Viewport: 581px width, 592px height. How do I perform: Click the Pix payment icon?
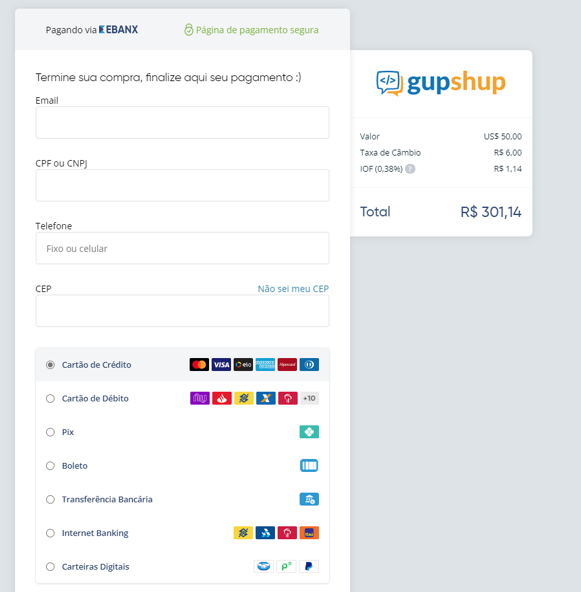(x=309, y=432)
